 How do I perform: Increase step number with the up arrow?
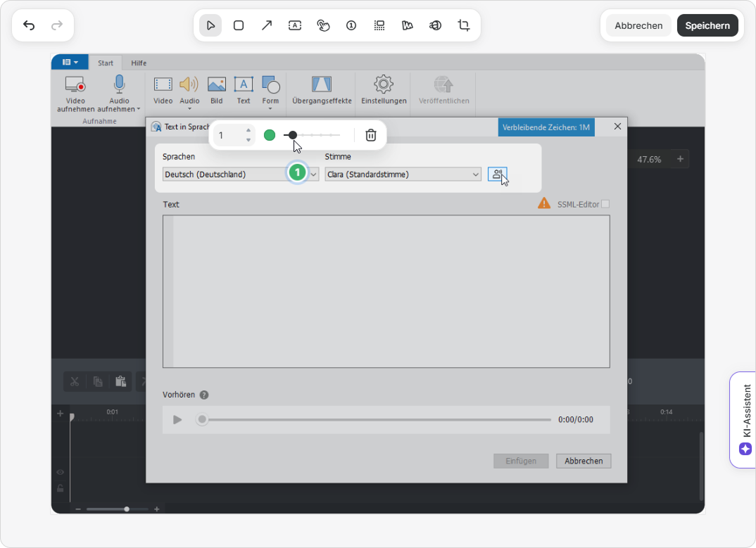pyautogui.click(x=248, y=130)
